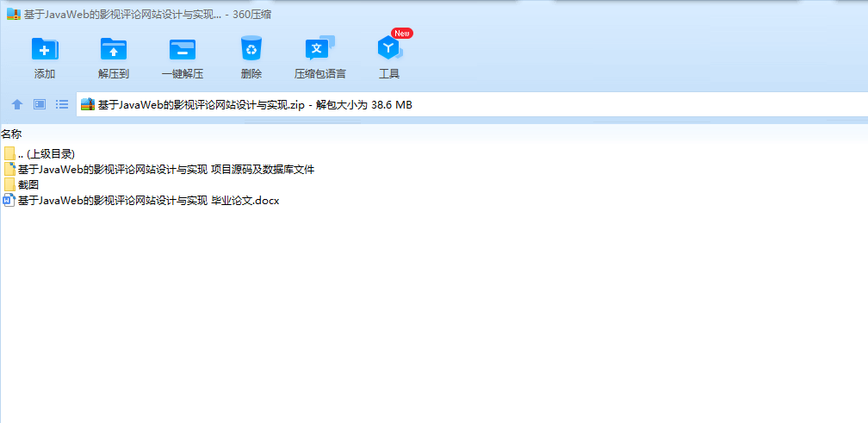This screenshot has width=868, height=423.
Task: Click the 添加 (Add) toolbar icon
Action: pyautogui.click(x=45, y=49)
